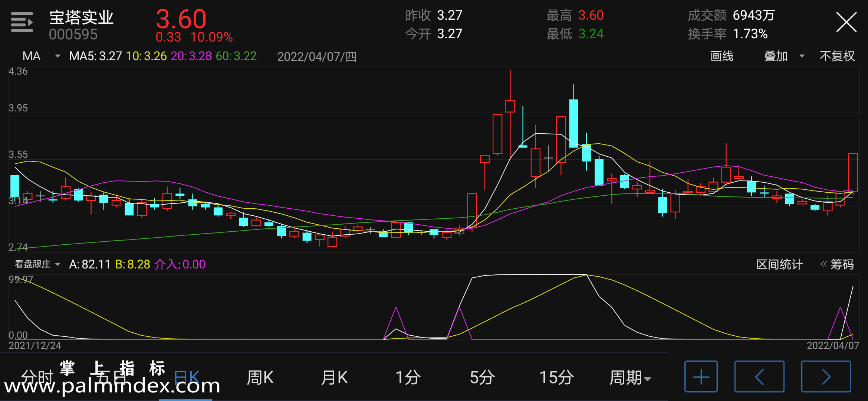Click the 4.36 price axis label
868x401 pixels.
click(x=18, y=71)
